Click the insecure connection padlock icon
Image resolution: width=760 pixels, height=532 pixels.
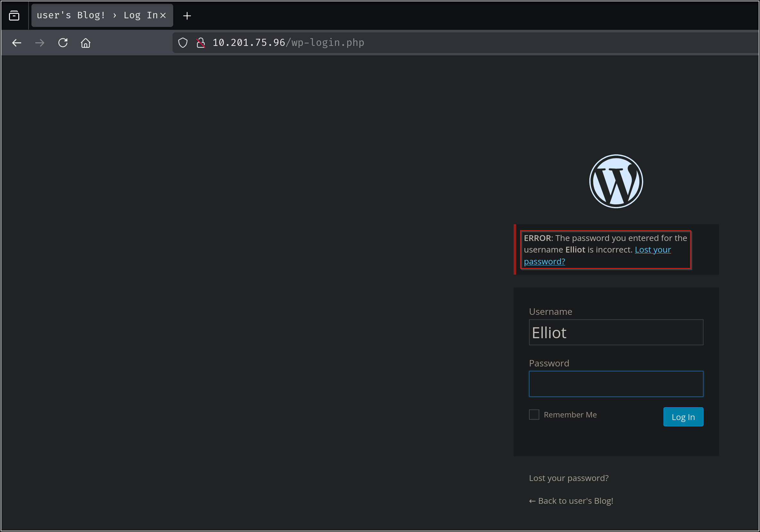pyautogui.click(x=201, y=43)
